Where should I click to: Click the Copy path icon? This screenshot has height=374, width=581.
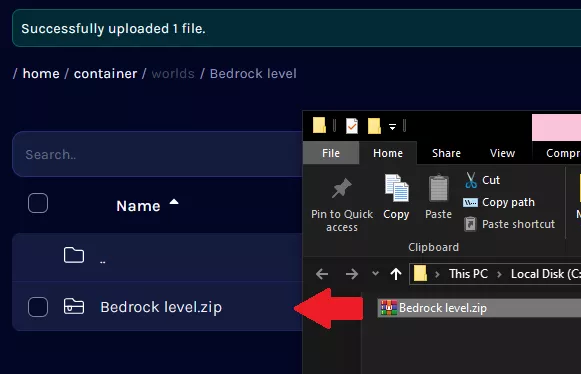coord(470,202)
